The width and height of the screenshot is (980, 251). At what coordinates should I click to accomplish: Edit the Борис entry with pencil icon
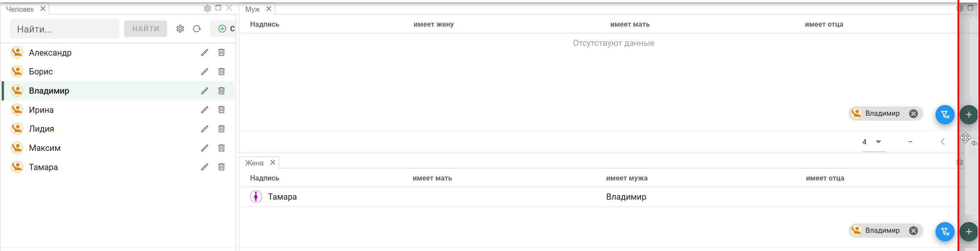click(205, 72)
